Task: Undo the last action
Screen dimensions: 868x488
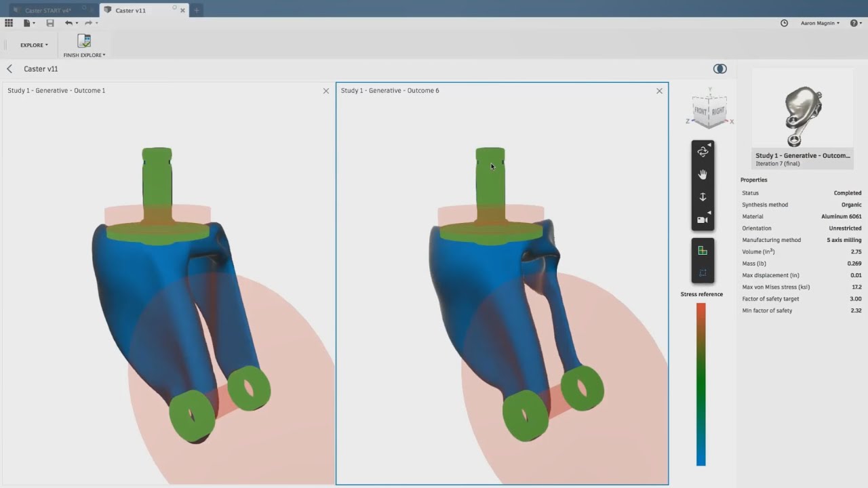Action: click(x=68, y=23)
